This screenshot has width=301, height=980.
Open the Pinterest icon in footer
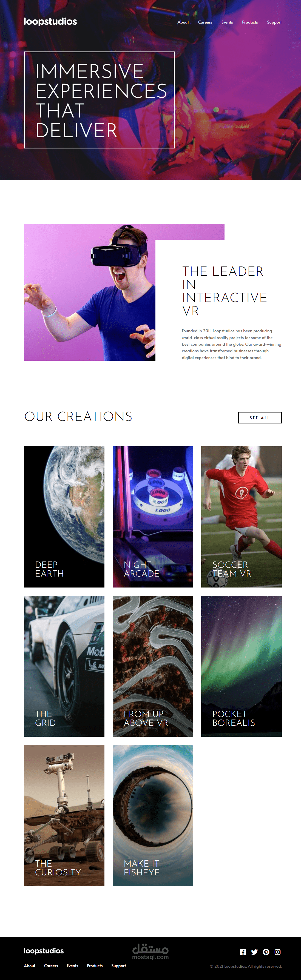tap(266, 952)
